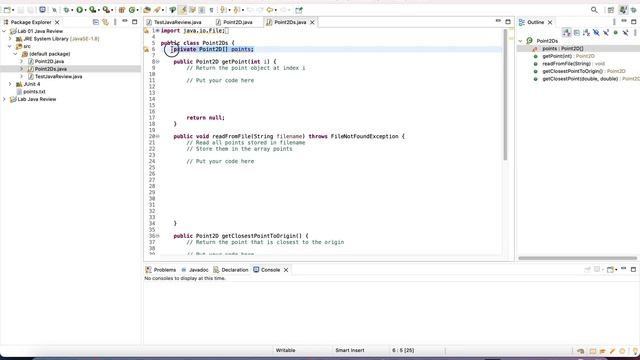Open the Back history dropdown arrow

(276, 10)
